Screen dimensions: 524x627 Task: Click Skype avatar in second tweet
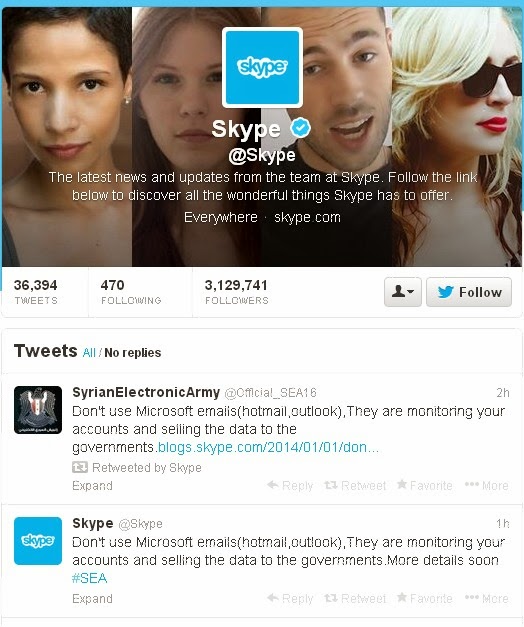(x=38, y=541)
